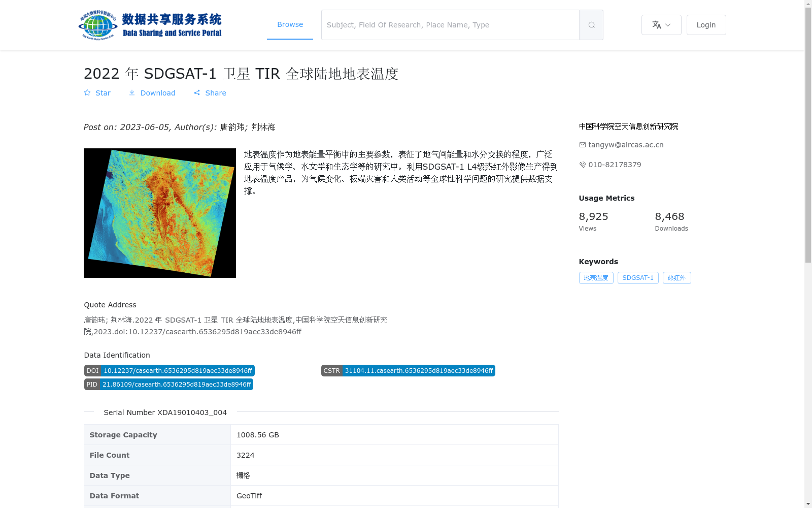Click the email tangyw@aircas.ac.cn

click(x=626, y=145)
